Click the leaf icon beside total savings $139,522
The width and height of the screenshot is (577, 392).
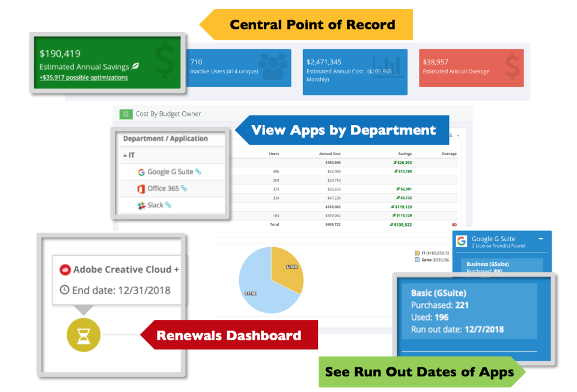pos(391,225)
